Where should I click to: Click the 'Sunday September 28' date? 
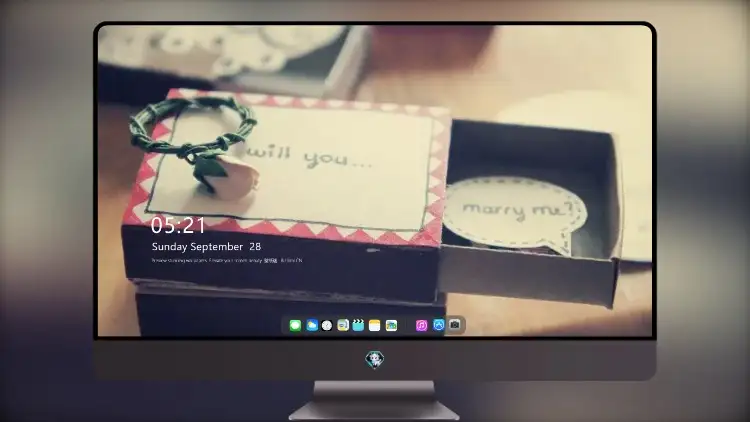coord(206,246)
